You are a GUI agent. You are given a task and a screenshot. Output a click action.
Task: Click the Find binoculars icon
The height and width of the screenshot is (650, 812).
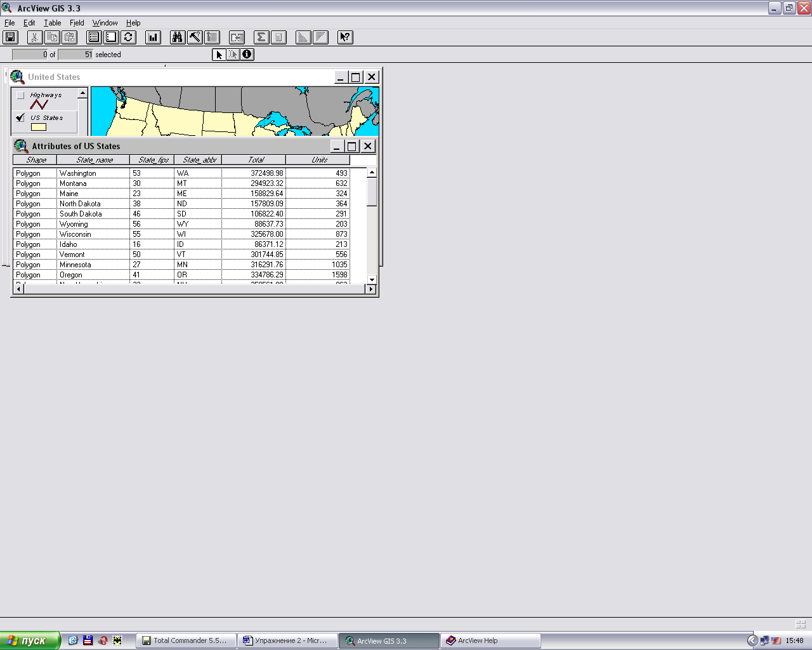178,37
